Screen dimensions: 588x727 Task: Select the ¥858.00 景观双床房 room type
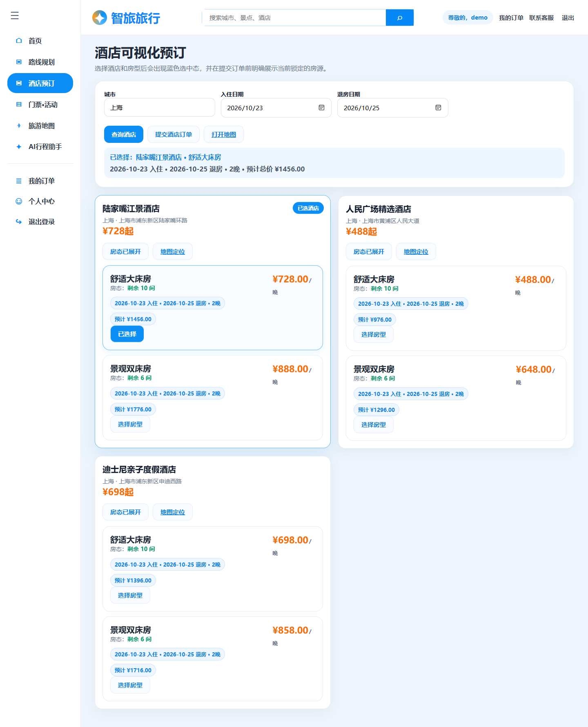tap(130, 685)
